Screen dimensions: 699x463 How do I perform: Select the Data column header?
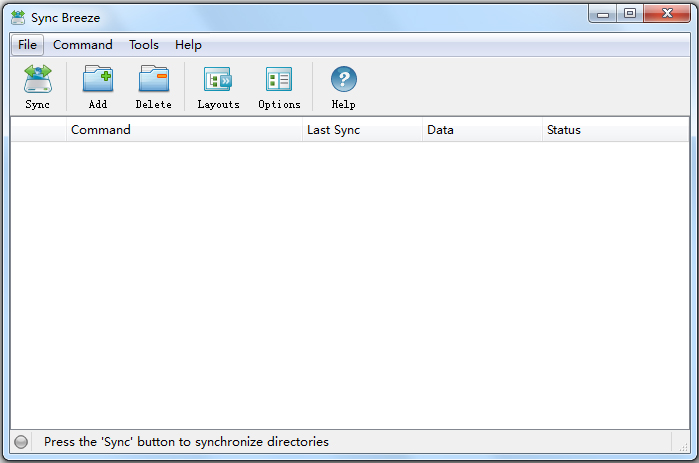481,130
